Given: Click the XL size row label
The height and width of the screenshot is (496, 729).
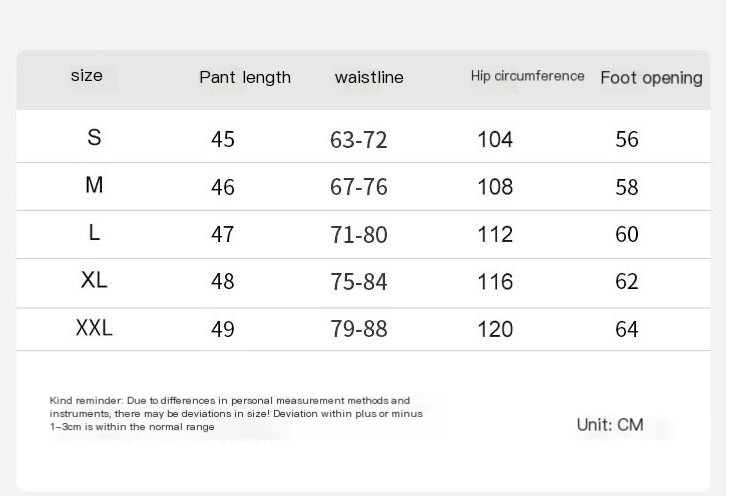Looking at the screenshot, I should (x=94, y=280).
